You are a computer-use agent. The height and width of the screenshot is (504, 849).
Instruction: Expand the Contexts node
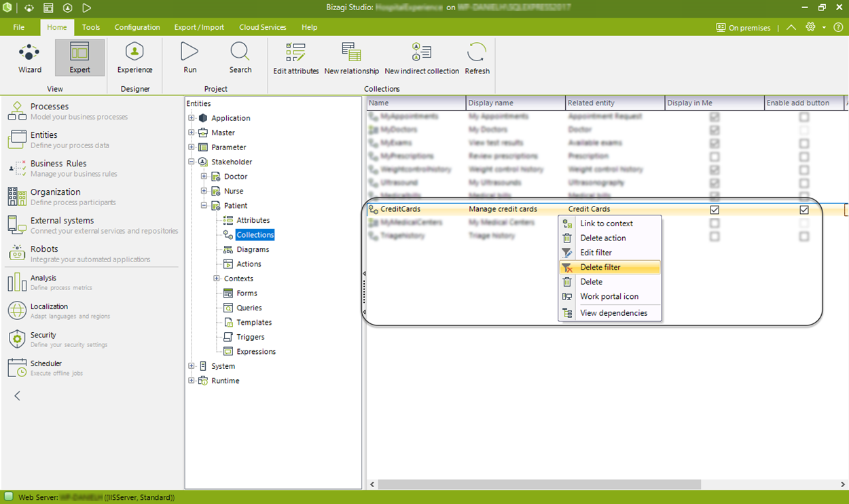(x=217, y=278)
